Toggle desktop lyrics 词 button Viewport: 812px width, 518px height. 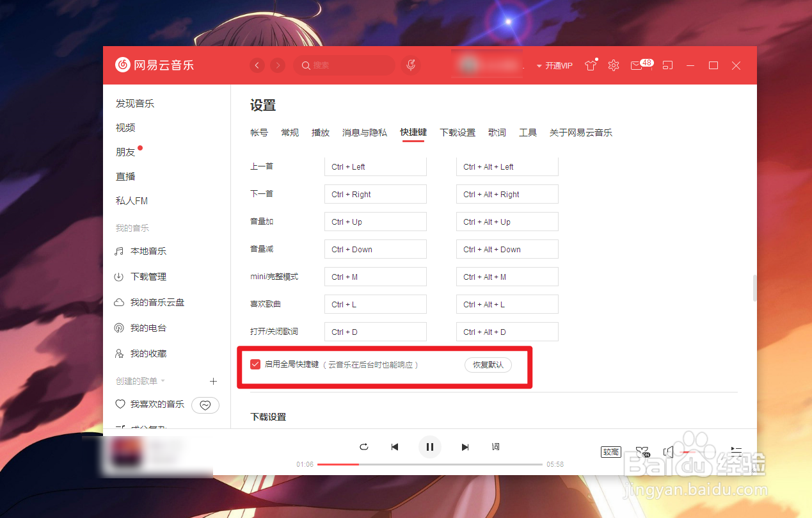click(x=496, y=447)
